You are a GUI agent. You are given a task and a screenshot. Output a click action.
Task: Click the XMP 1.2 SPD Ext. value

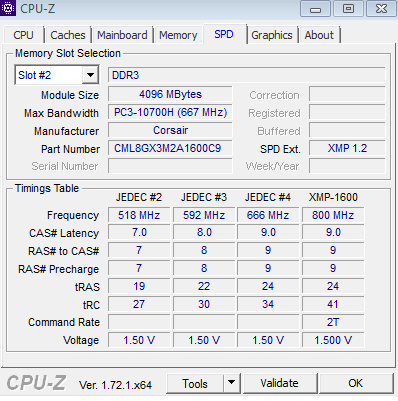point(347,148)
